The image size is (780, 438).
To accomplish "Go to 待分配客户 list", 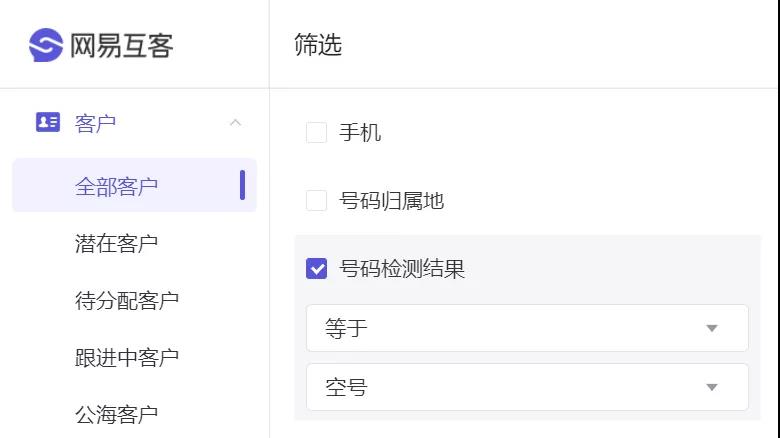I will point(127,300).
